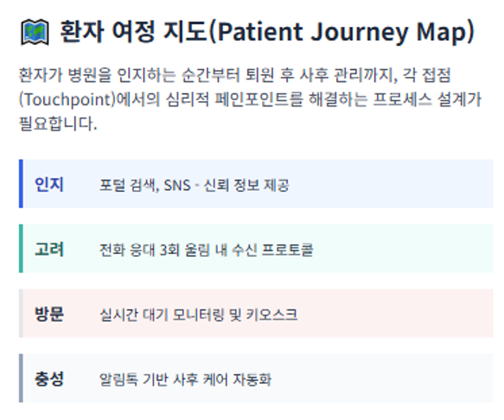504x420 pixels.
Task: Click the world map emoji icon
Action: [35, 33]
